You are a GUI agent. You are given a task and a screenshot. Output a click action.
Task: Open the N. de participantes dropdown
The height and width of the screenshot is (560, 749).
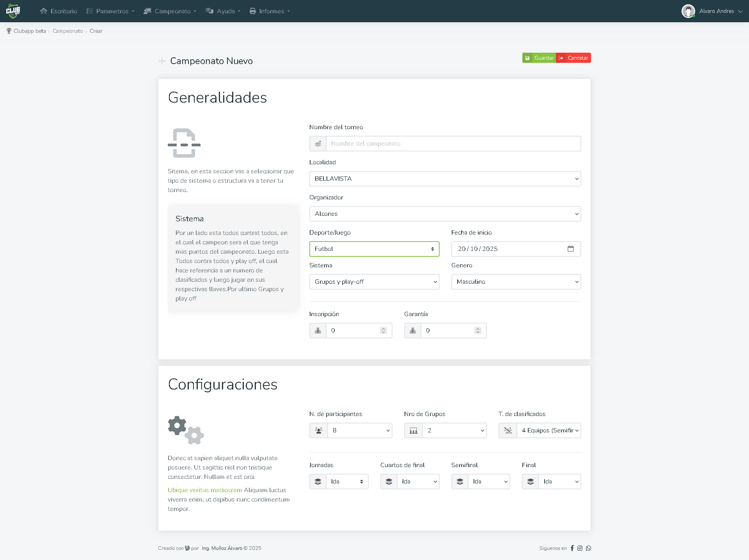(x=360, y=430)
